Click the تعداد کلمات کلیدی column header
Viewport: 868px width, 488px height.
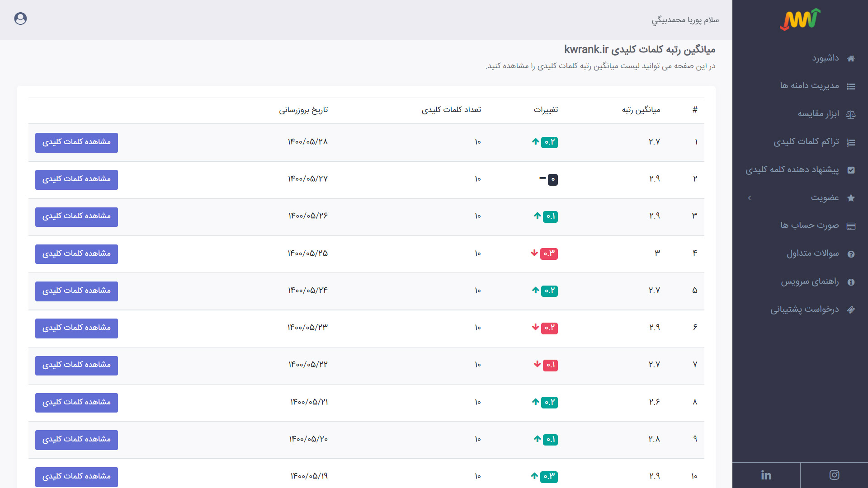[x=451, y=110]
